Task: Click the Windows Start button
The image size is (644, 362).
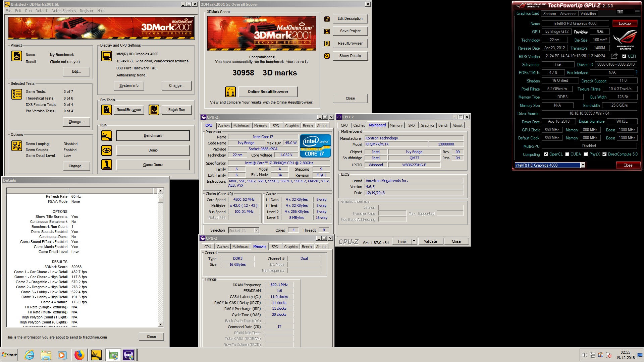Action: [9, 355]
